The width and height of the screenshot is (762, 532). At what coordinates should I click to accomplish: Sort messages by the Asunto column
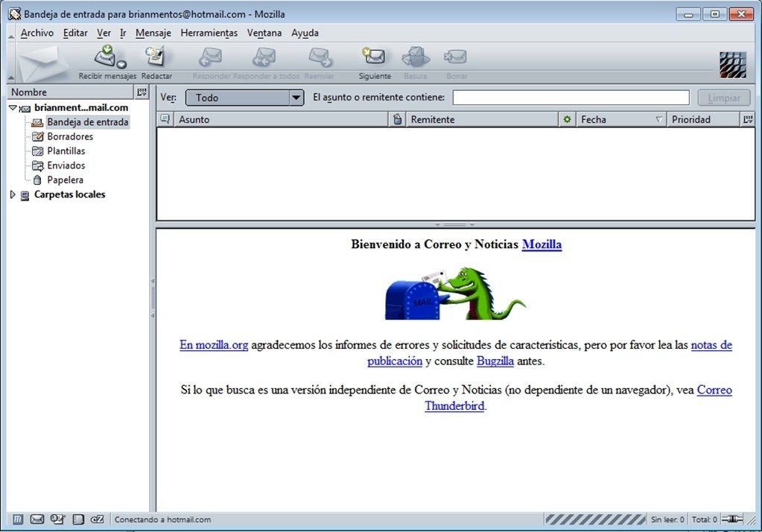(282, 119)
